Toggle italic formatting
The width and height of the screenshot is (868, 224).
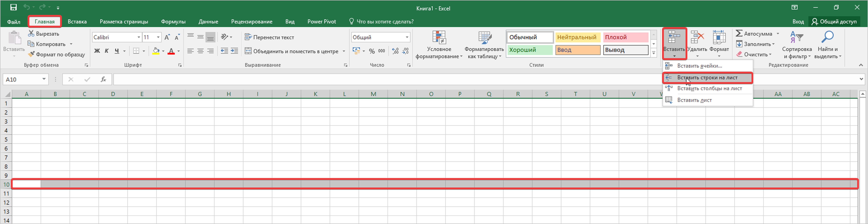tap(106, 51)
